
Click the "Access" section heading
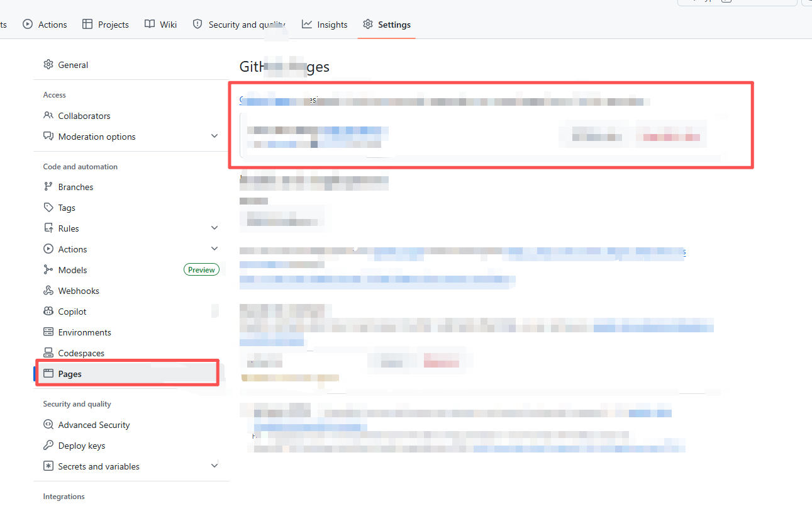tap(54, 95)
